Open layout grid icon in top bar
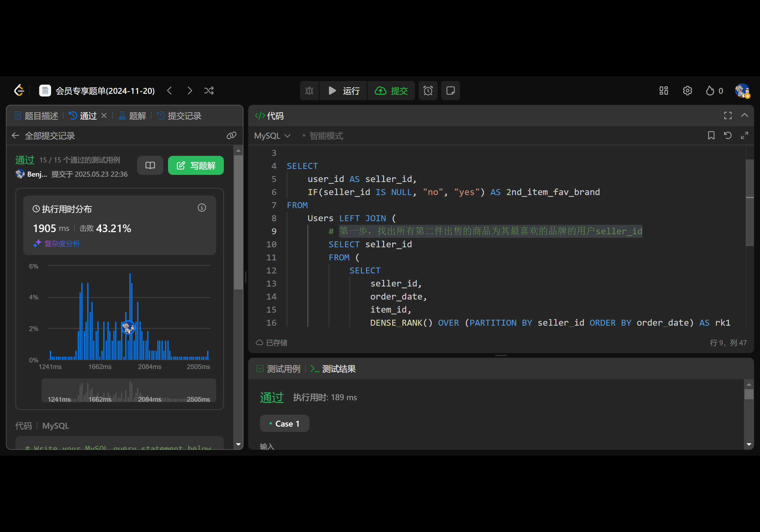This screenshot has width=760, height=532. point(663,91)
